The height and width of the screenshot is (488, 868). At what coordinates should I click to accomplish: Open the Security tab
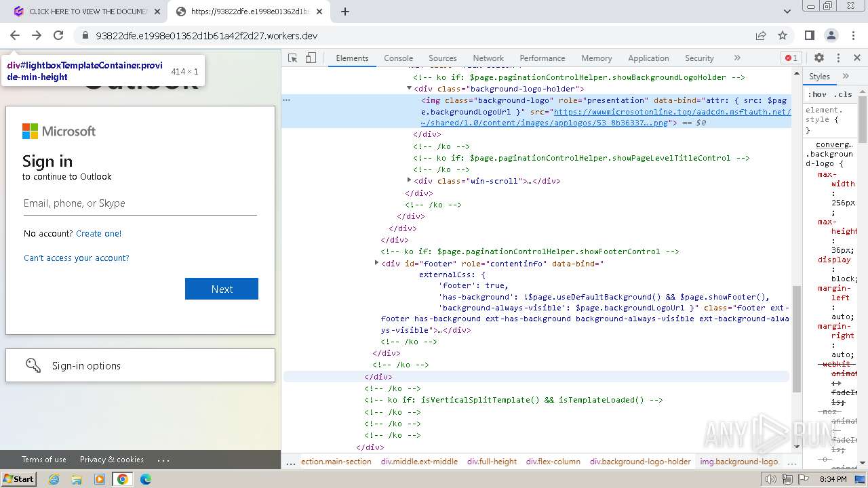[699, 58]
